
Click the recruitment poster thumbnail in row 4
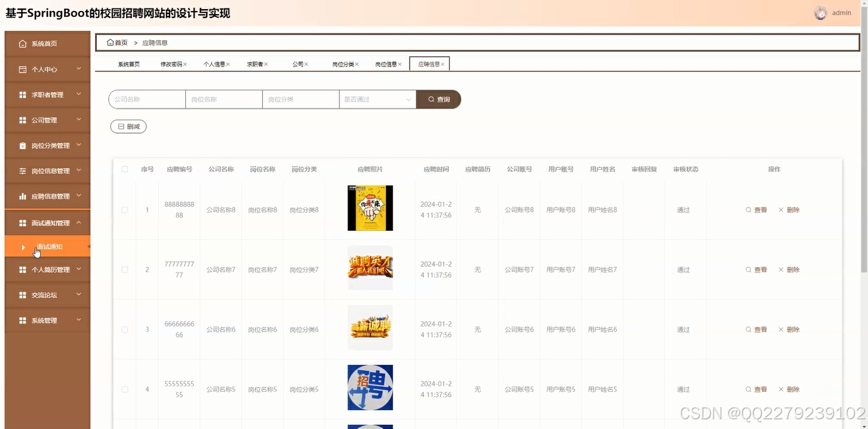(370, 388)
